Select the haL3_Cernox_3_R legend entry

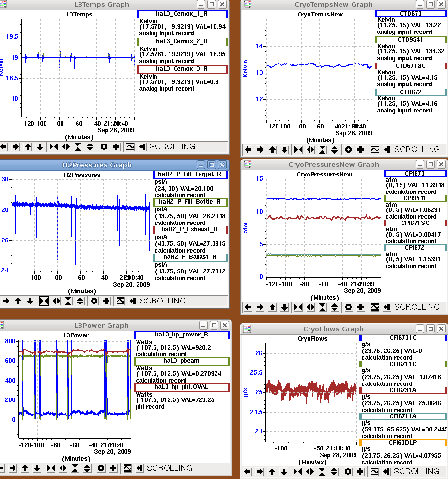pos(183,69)
